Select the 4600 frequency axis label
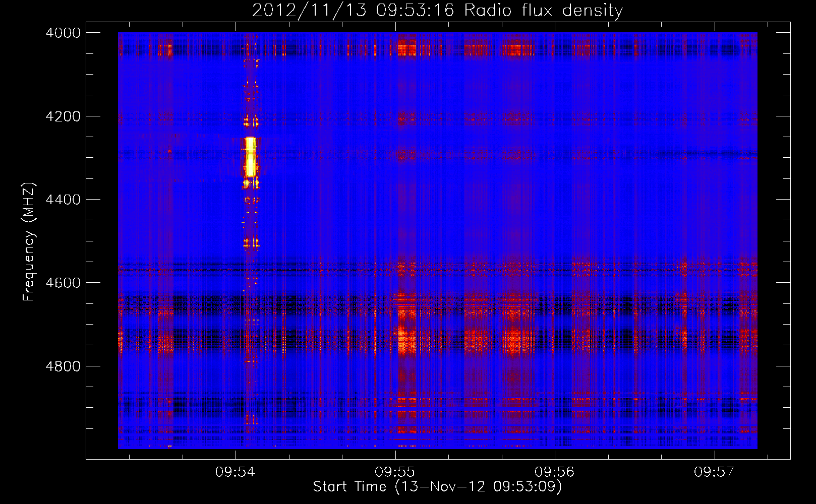Image resolution: width=816 pixels, height=504 pixels. 63,283
